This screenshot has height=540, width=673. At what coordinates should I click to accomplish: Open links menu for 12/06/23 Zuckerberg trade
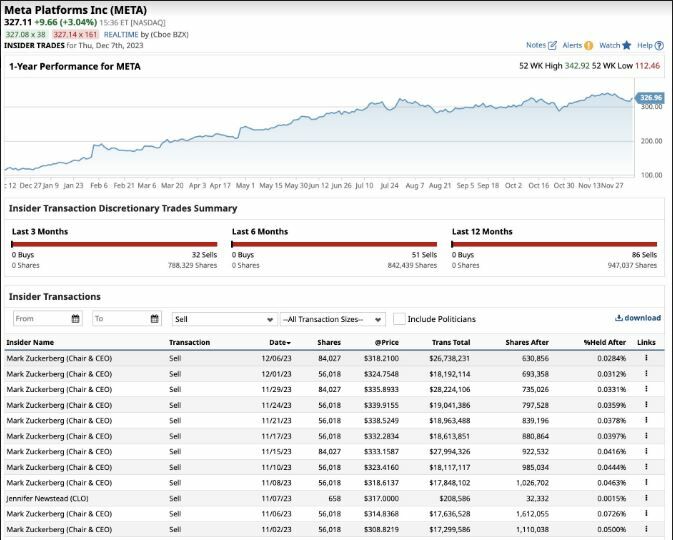tap(646, 358)
